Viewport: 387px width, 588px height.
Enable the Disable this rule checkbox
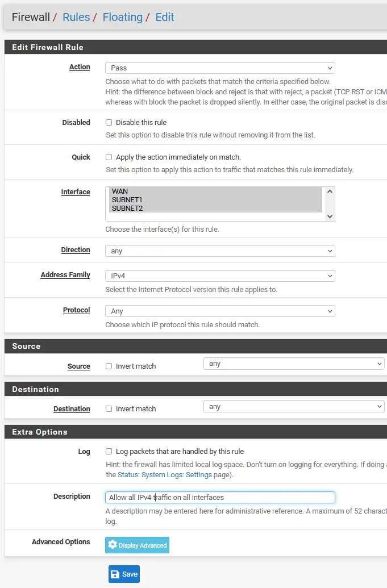[109, 123]
